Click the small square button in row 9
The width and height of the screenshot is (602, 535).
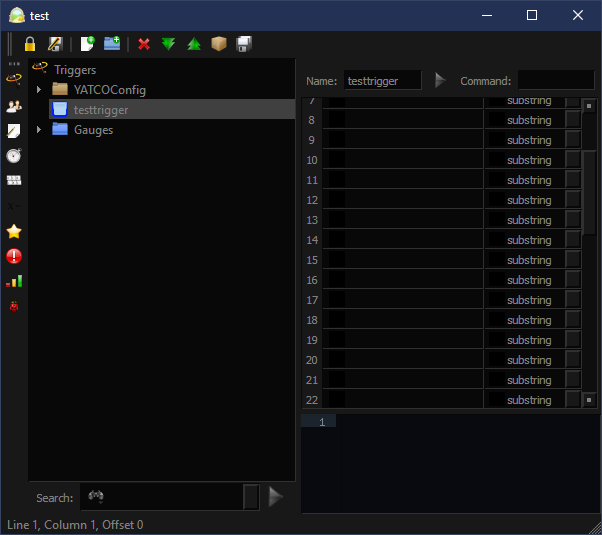(573, 140)
